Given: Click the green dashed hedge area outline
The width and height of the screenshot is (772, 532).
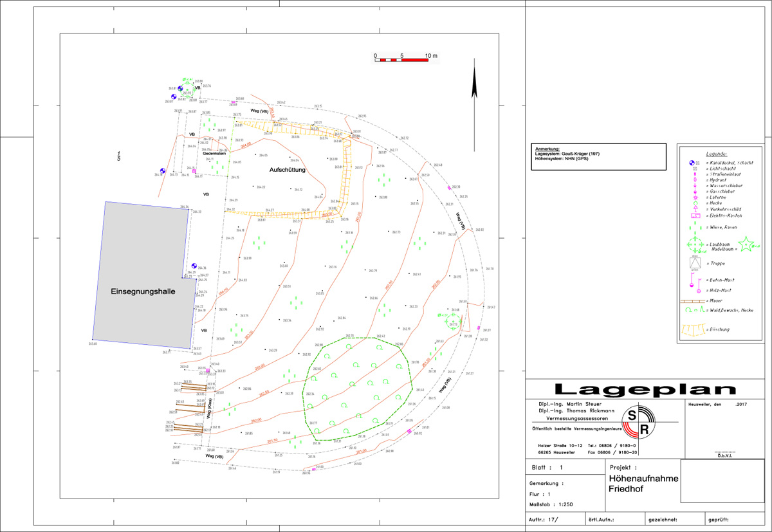Looking at the screenshot, I should 357,389.
